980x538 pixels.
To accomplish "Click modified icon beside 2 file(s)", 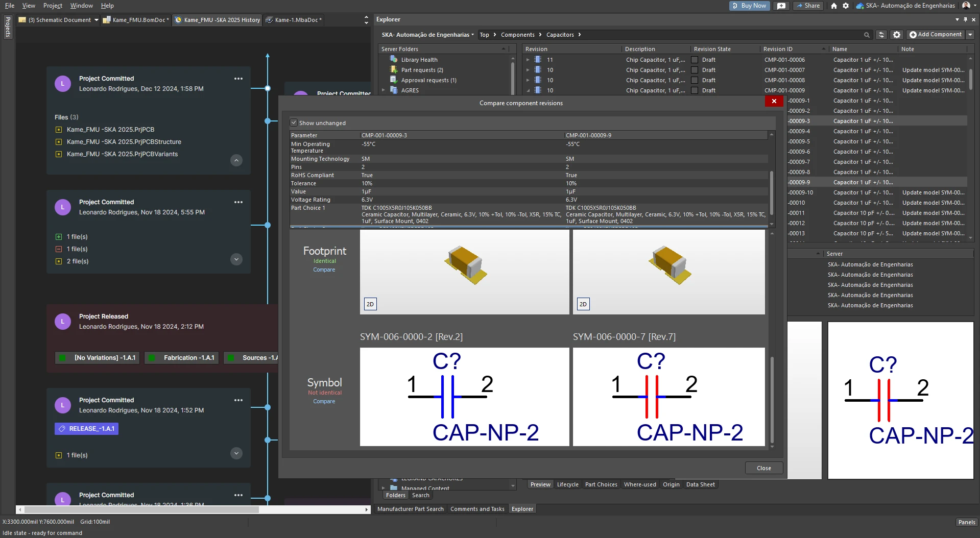I will 59,261.
